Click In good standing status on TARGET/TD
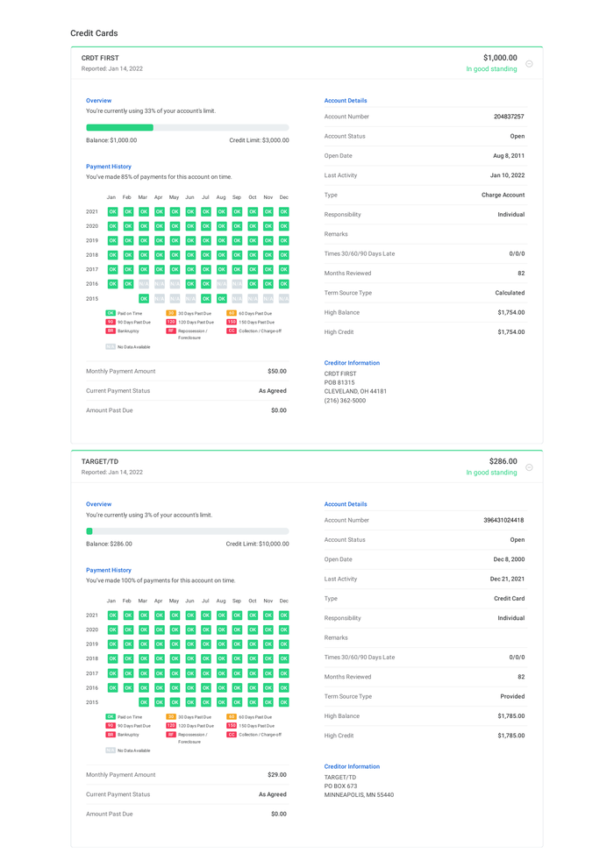Viewport: 614px width, 868px height. tap(492, 473)
